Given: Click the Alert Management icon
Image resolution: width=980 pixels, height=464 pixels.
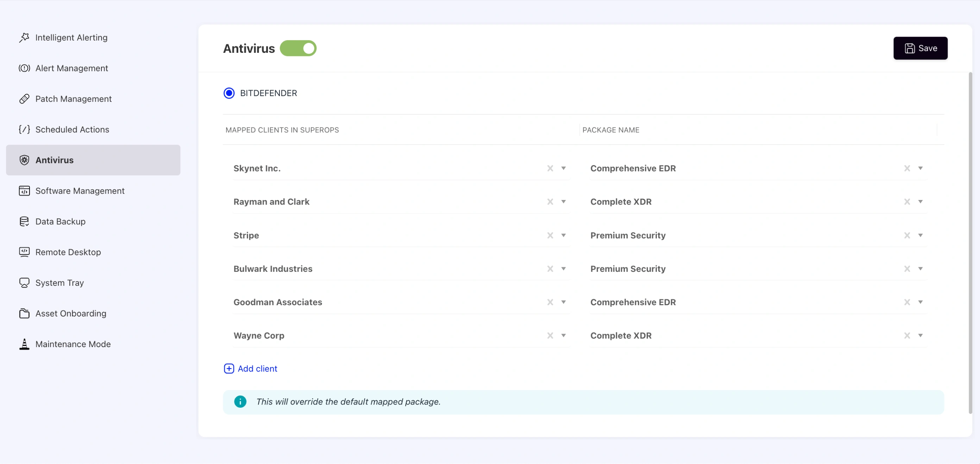Looking at the screenshot, I should (24, 68).
